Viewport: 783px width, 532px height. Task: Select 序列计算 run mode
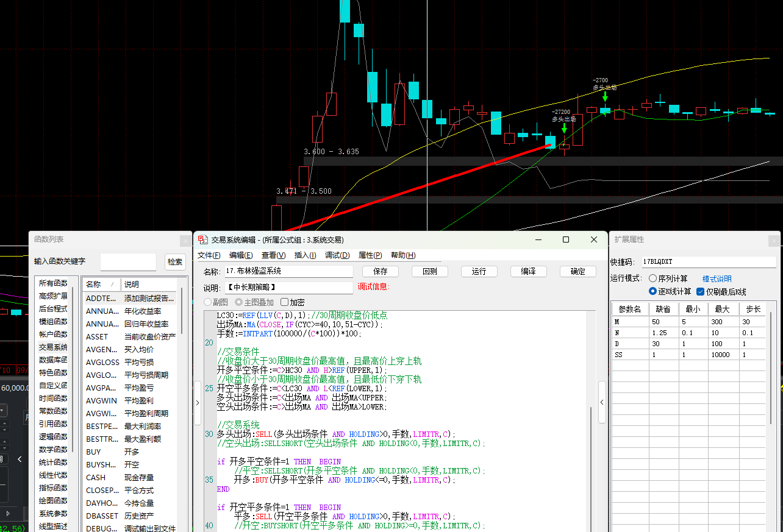click(653, 278)
